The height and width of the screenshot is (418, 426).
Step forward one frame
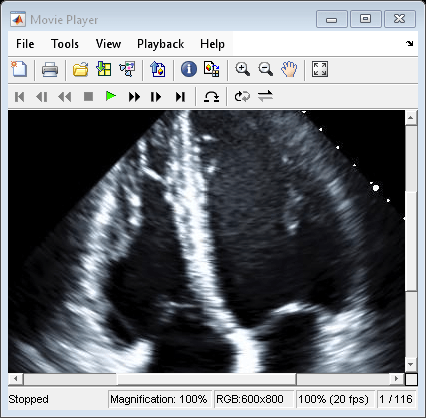(x=156, y=97)
